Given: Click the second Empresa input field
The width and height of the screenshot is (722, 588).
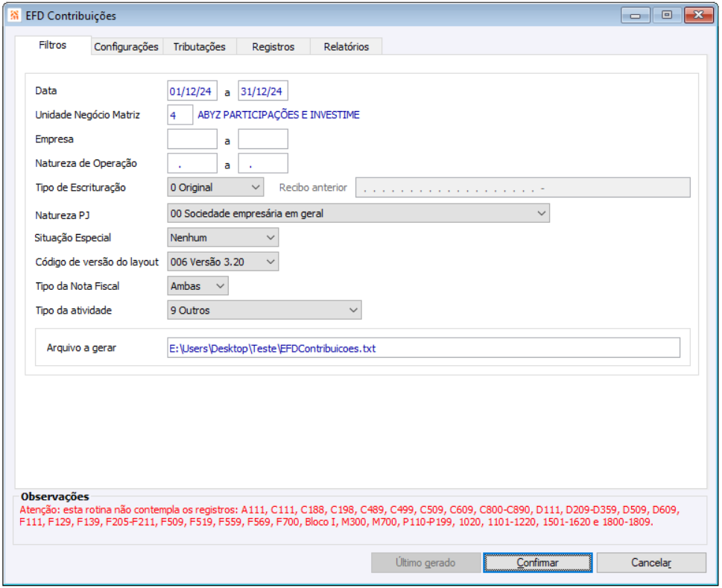Looking at the screenshot, I should click(263, 139).
